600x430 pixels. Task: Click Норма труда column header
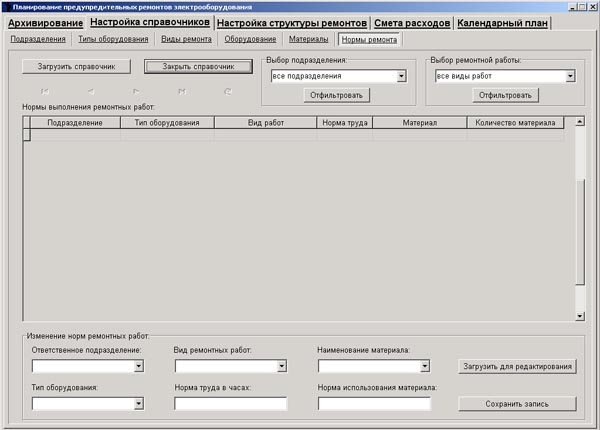pos(345,123)
